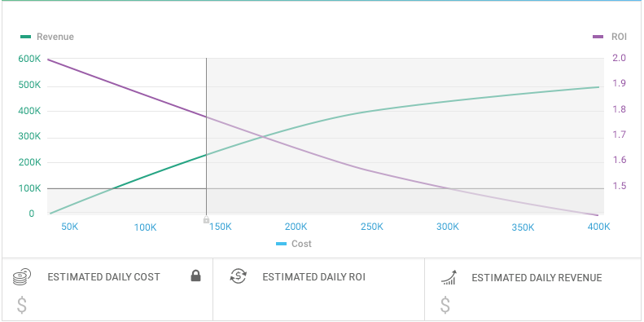Click the ROI dollar cycle icon

point(239,276)
